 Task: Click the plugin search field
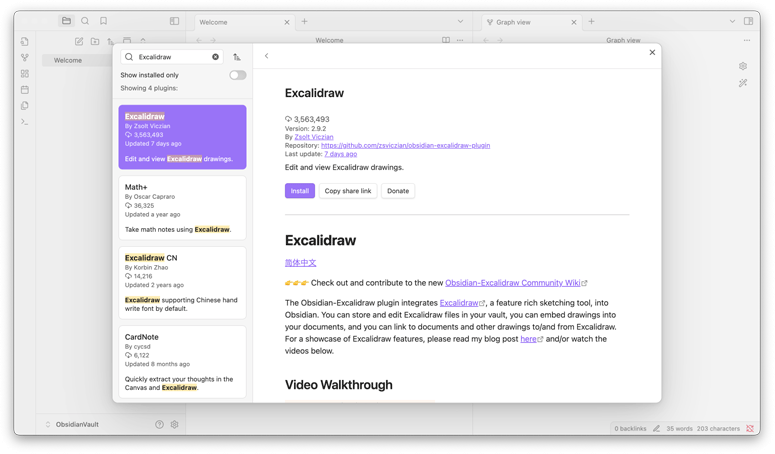pos(172,57)
